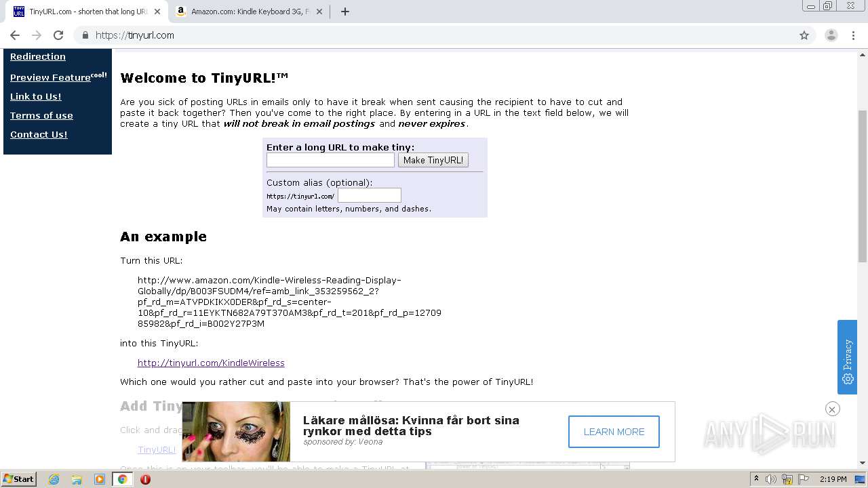This screenshot has width=868, height=488.
Task: Click the page vertical scrollbar thumb
Action: [x=863, y=186]
